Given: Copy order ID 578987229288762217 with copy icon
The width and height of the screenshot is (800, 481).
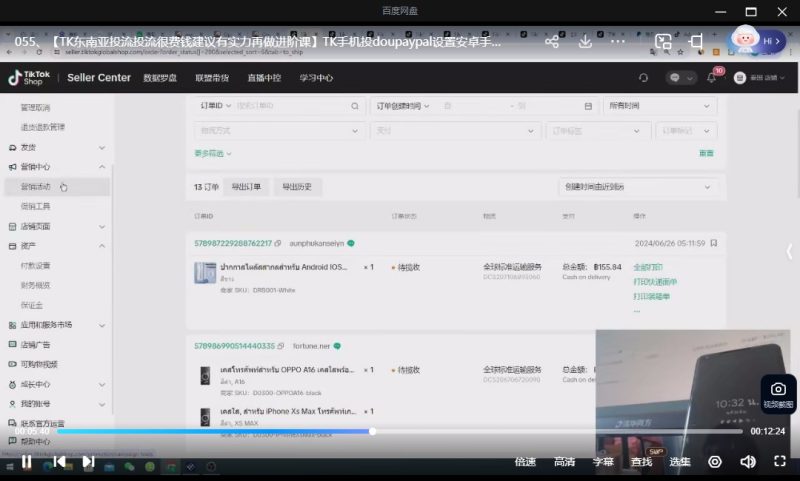Looking at the screenshot, I should [278, 243].
